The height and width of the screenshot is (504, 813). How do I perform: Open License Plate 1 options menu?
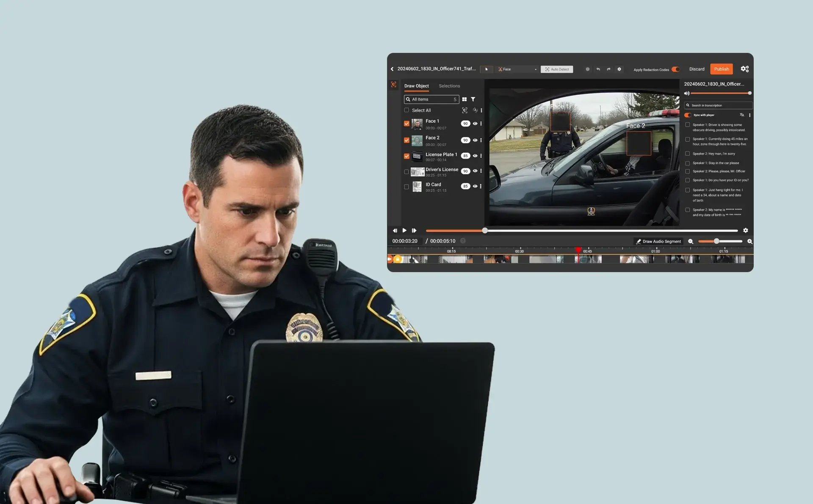tap(481, 156)
